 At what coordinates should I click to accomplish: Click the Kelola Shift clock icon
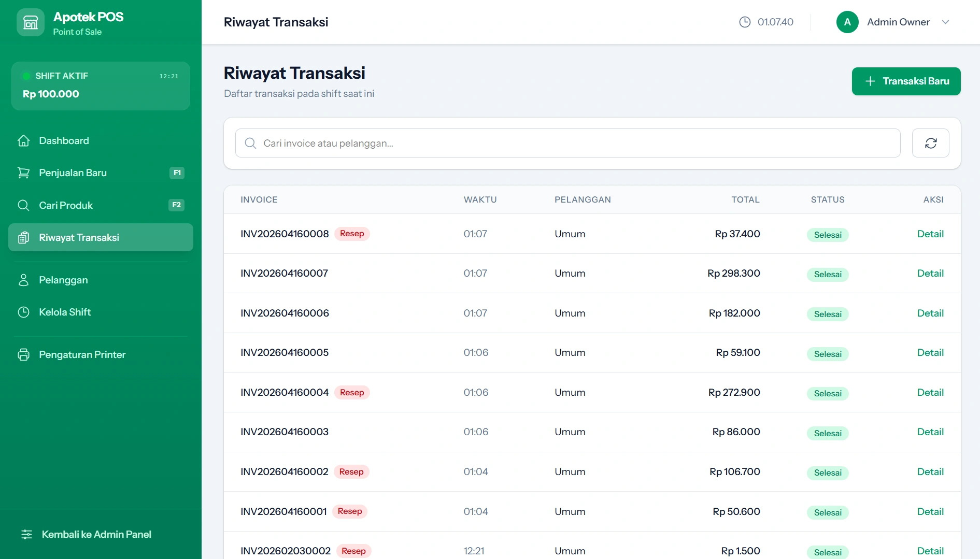click(x=23, y=312)
